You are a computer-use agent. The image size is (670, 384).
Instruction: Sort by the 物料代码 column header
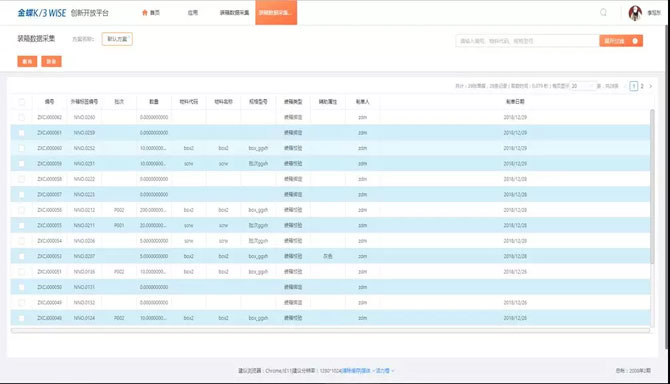[x=188, y=102]
